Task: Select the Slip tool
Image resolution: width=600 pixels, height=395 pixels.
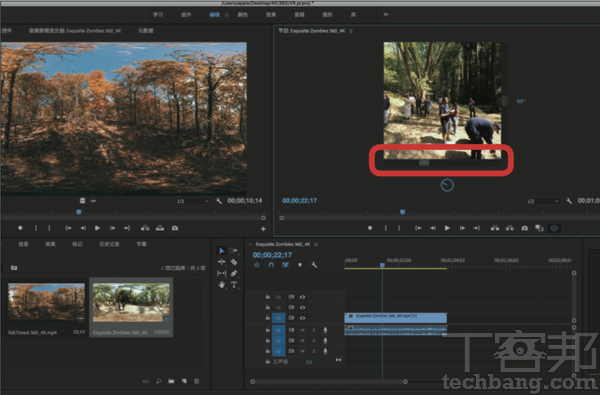Action: [x=222, y=273]
